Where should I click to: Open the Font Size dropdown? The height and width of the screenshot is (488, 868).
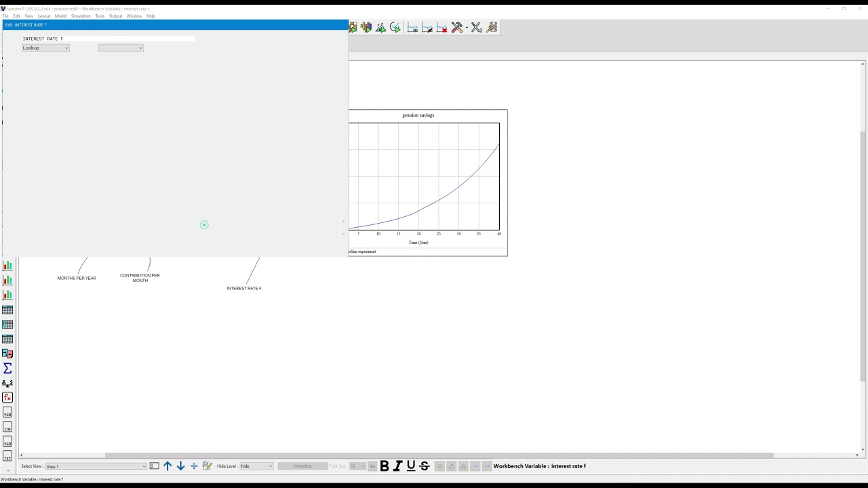(x=357, y=466)
